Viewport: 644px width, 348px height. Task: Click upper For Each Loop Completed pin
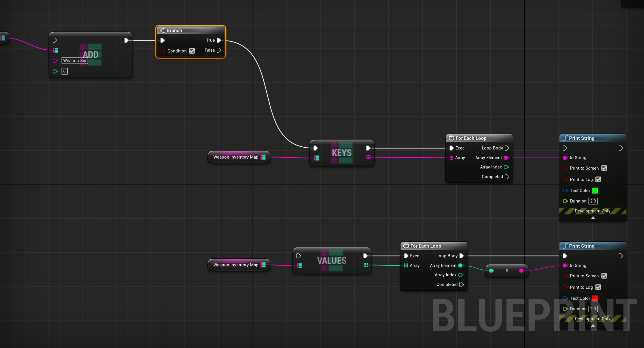[507, 177]
